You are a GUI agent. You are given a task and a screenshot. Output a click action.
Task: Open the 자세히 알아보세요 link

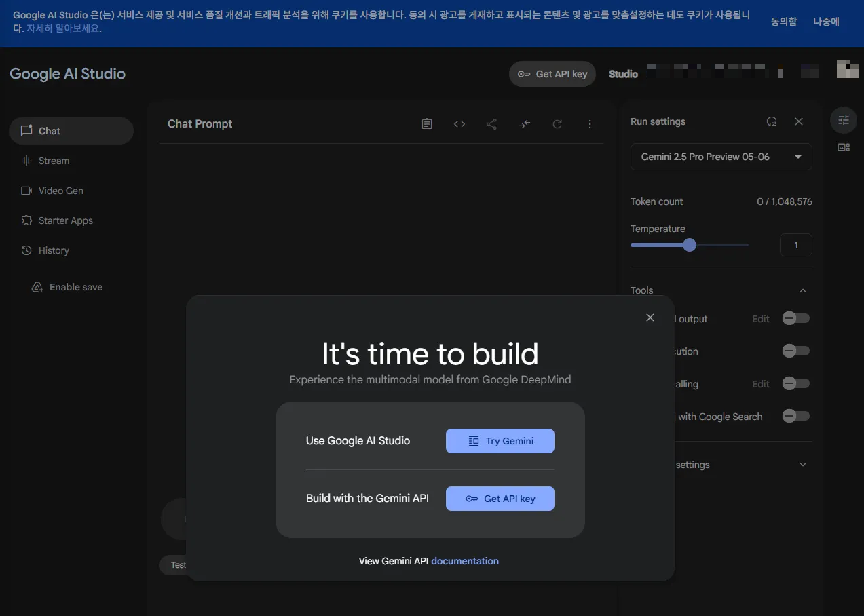tap(64, 28)
